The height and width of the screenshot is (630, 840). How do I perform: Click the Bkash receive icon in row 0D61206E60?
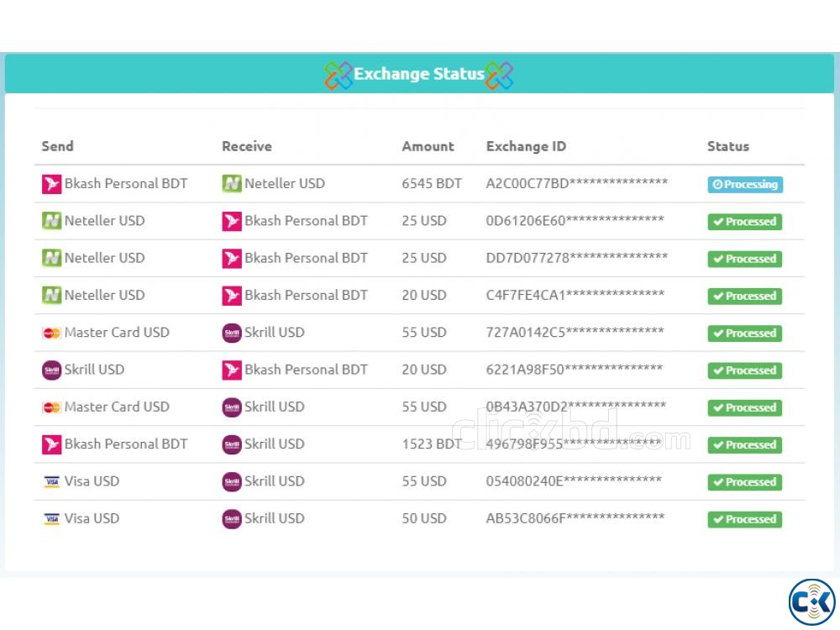(x=232, y=221)
